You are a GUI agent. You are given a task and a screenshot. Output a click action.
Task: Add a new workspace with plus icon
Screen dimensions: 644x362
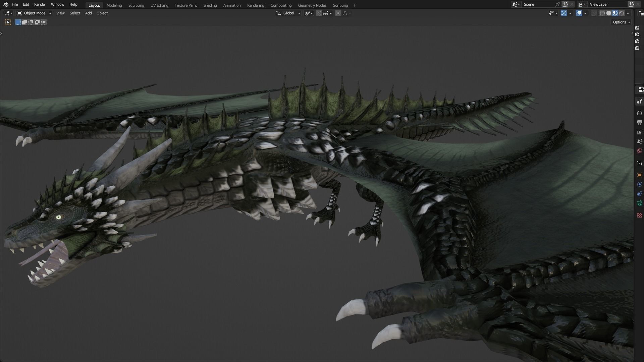point(355,5)
